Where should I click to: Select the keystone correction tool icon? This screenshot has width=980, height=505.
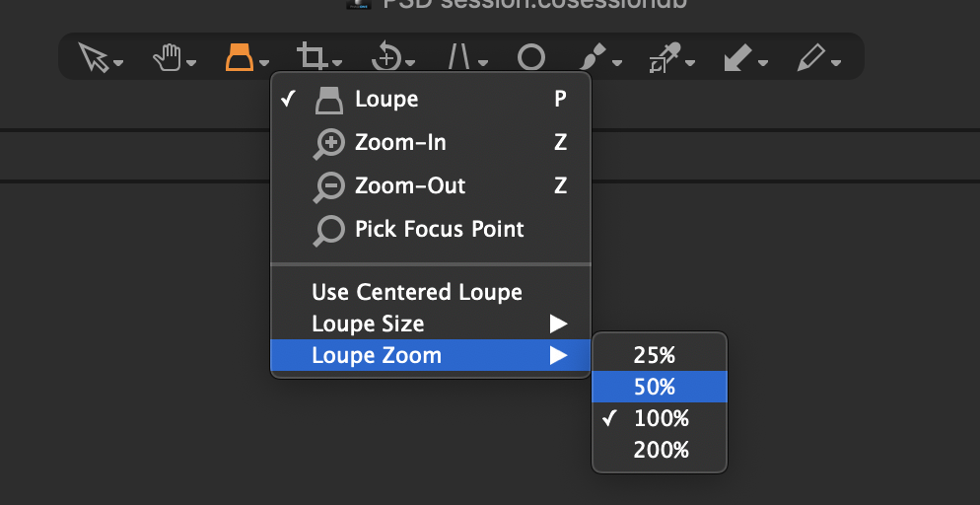click(460, 57)
